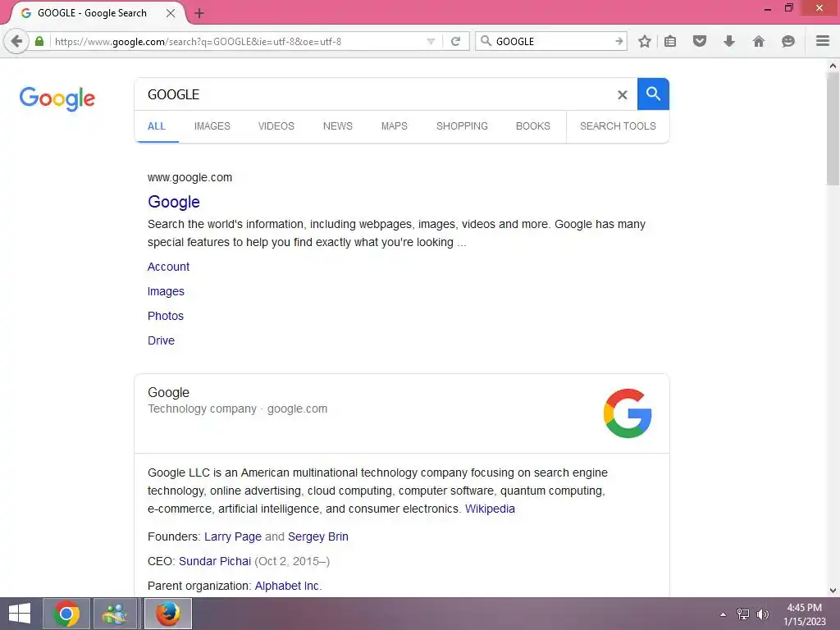Open a new tab with plus button
Screen dimensions: 840x630
pyautogui.click(x=199, y=13)
